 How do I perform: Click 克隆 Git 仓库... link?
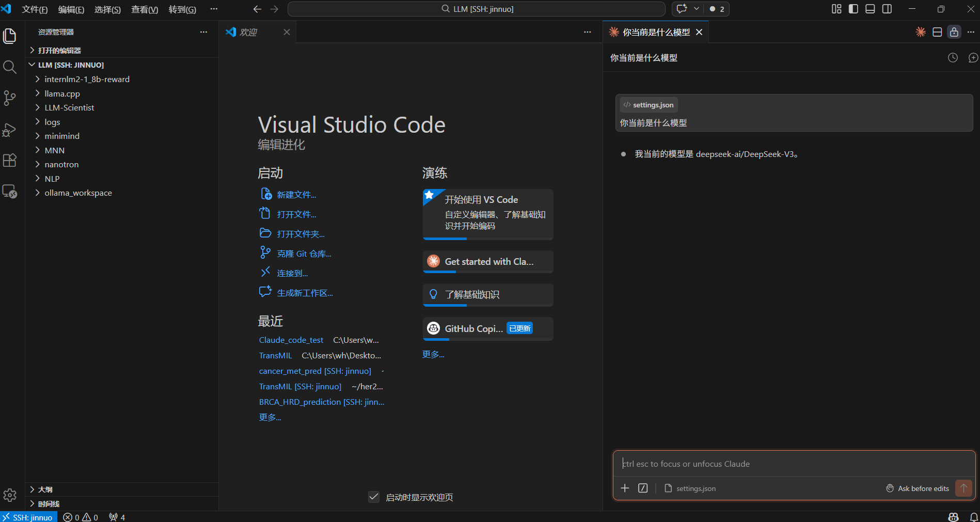[x=304, y=254]
